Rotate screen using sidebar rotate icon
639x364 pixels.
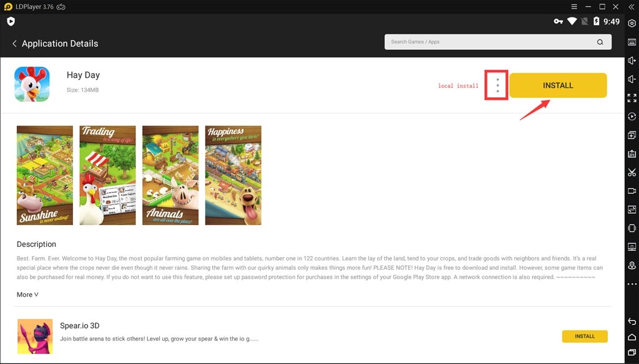(632, 228)
